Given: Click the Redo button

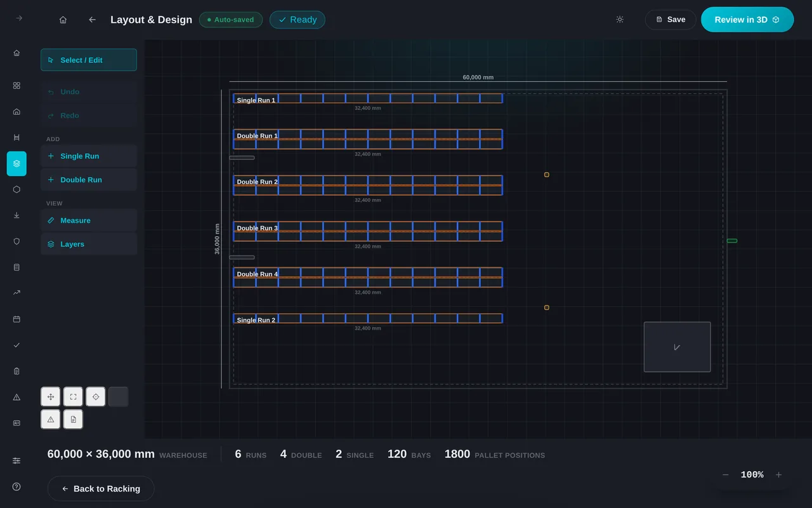Looking at the screenshot, I should (89, 116).
